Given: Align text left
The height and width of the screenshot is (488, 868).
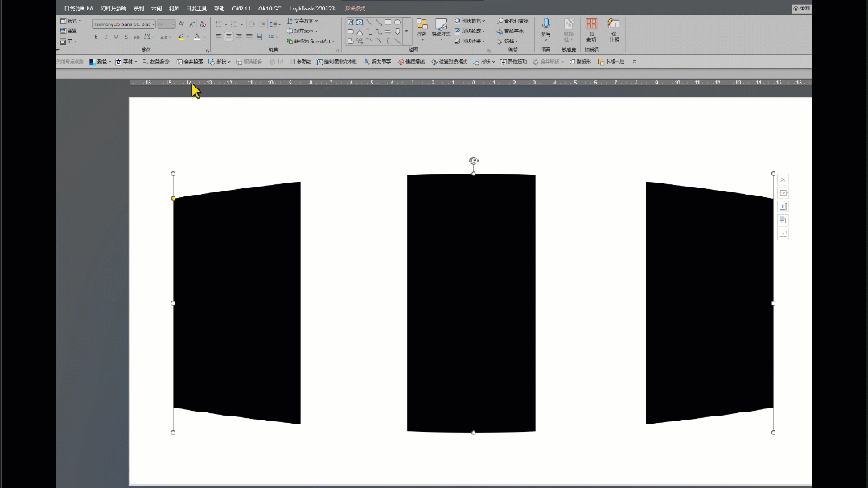Looking at the screenshot, I should 218,37.
